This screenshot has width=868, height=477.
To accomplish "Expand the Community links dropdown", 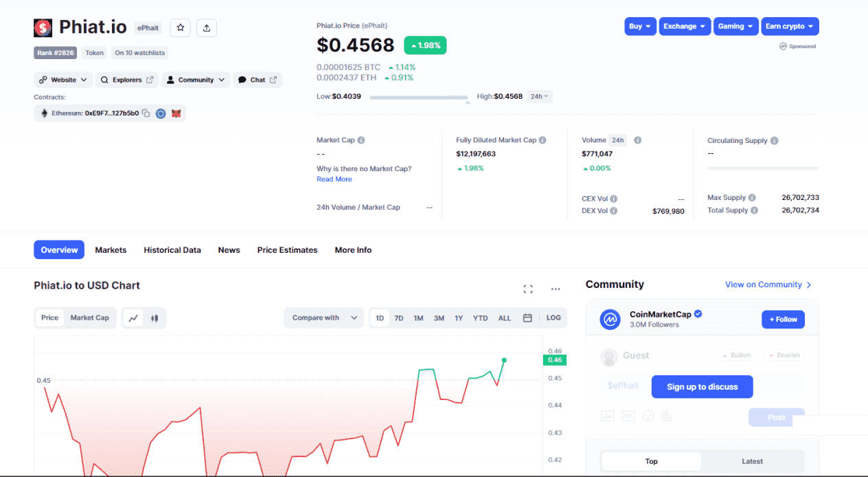I will 196,80.
